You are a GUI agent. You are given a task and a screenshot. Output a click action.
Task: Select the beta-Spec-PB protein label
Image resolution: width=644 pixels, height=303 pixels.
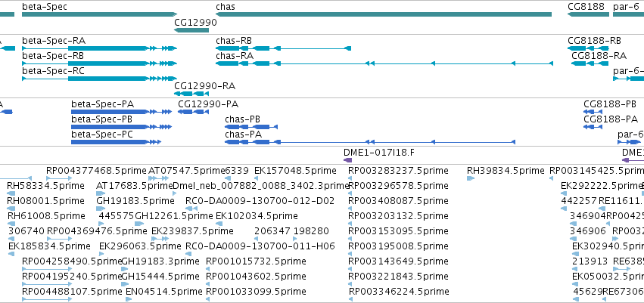pos(102,119)
